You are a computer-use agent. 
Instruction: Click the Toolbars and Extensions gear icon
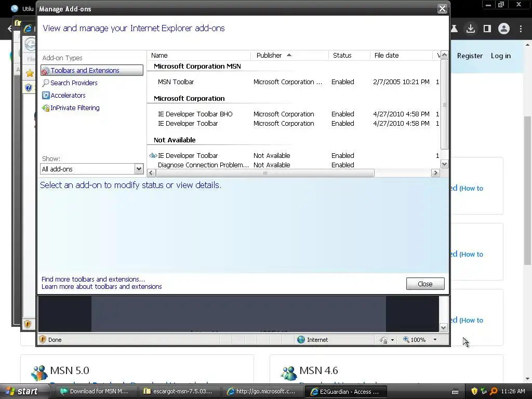pyautogui.click(x=46, y=71)
